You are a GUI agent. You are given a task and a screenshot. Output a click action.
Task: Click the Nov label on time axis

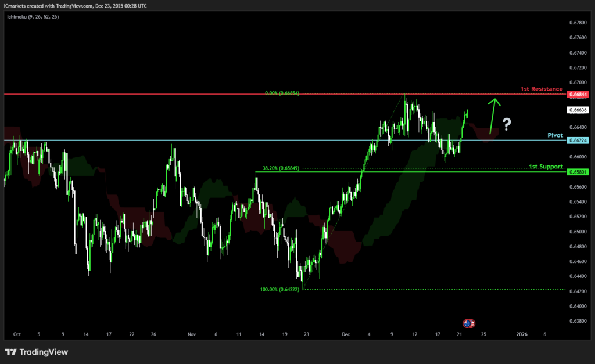coord(192,334)
